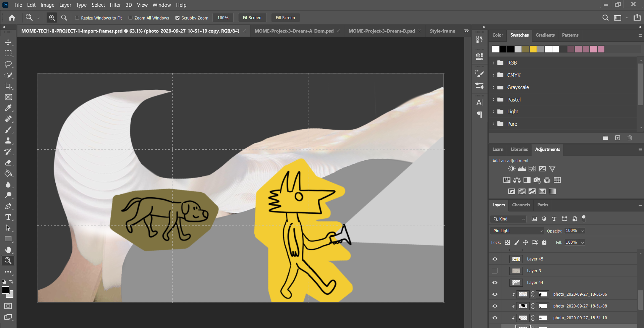Hide photo_2020-09-27_18-51-10 layer
644x328 pixels.
coord(495,318)
